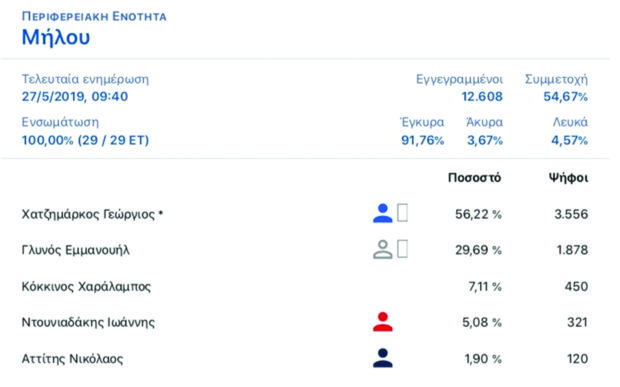Click the dark navy person icon for Αττίτης Νικόλαος

coord(382,358)
